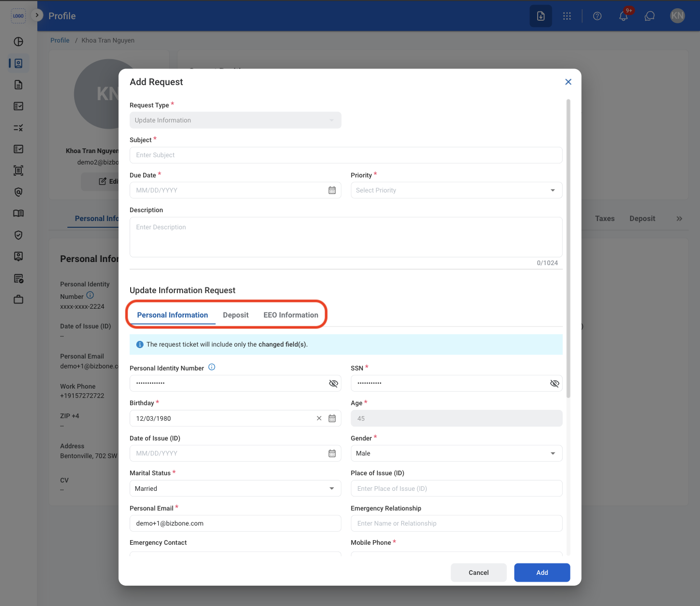Clear the Birthday date value
The image size is (700, 606).
point(319,418)
